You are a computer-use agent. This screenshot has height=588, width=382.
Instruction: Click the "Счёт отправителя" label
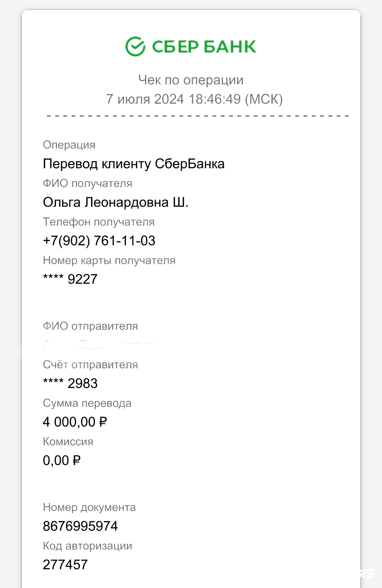pos(90,365)
